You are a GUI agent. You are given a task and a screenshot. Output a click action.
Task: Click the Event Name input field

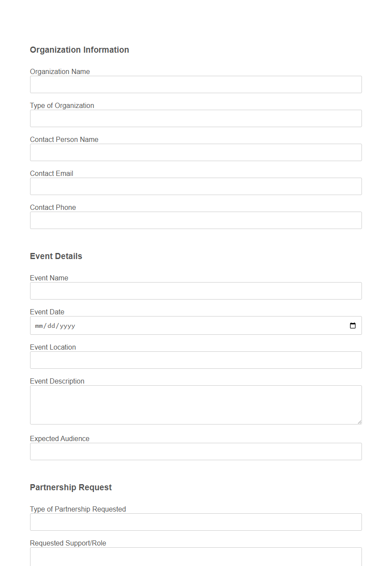(196, 291)
